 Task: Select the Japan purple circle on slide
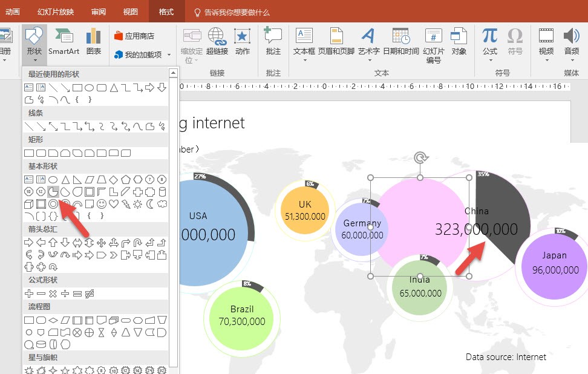pyautogui.click(x=555, y=266)
